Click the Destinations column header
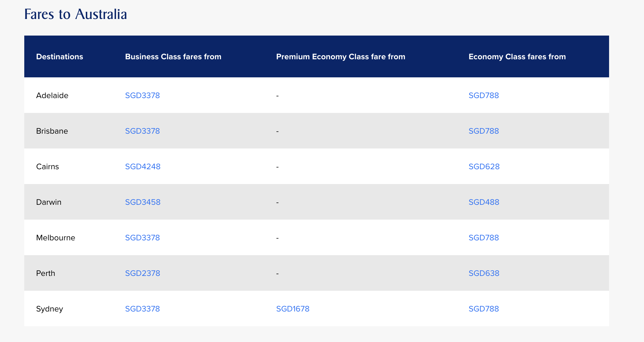This screenshot has width=644, height=342. [59, 57]
